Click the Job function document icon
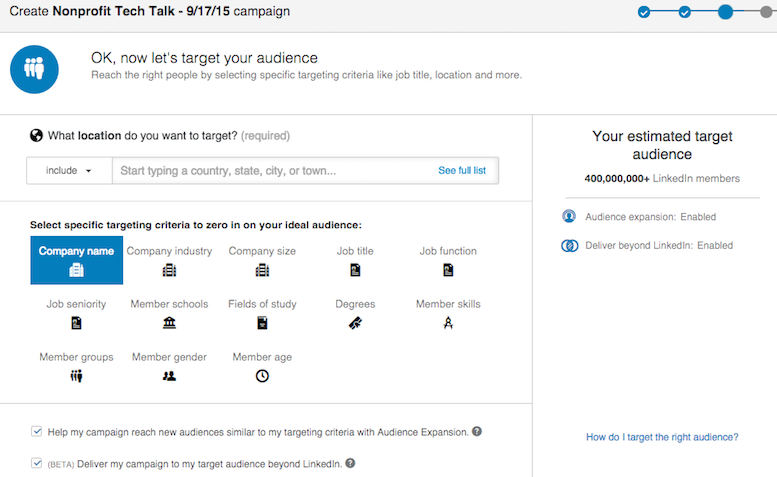Screen dimensions: 777x477 pos(448,270)
